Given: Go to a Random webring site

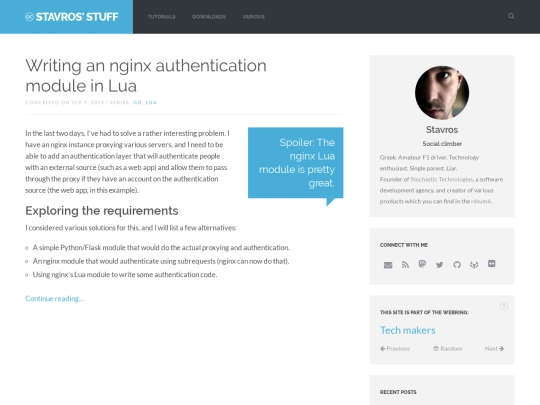Looking at the screenshot, I should click(x=447, y=349).
